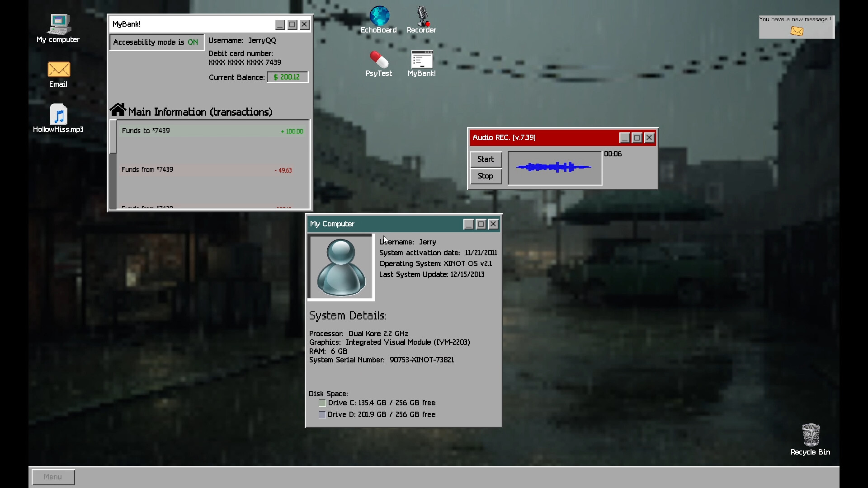Open the HollowHiss.mp3 file
The width and height of the screenshot is (868, 488).
pos(59,115)
